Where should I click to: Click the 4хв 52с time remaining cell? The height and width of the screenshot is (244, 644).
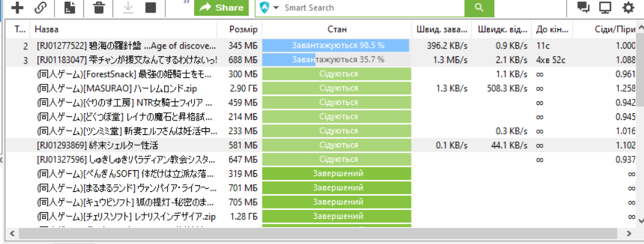[x=551, y=60]
